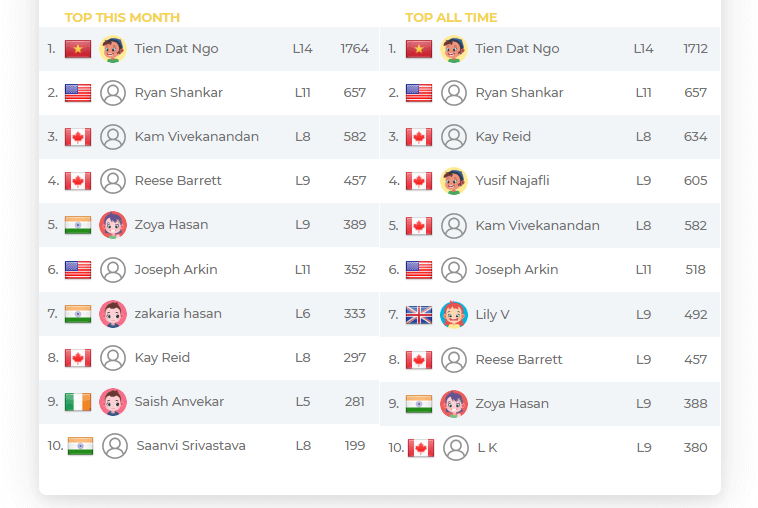Click zakaria hasan's avatar icon

113,314
